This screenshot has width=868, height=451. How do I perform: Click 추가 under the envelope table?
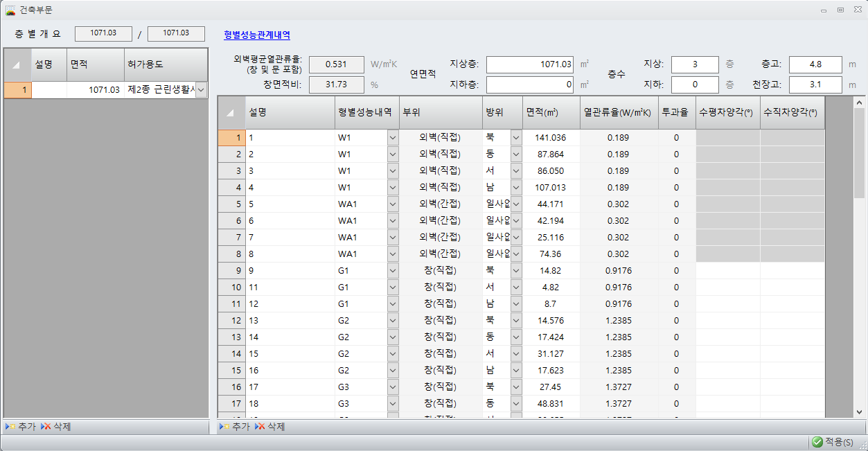(233, 427)
